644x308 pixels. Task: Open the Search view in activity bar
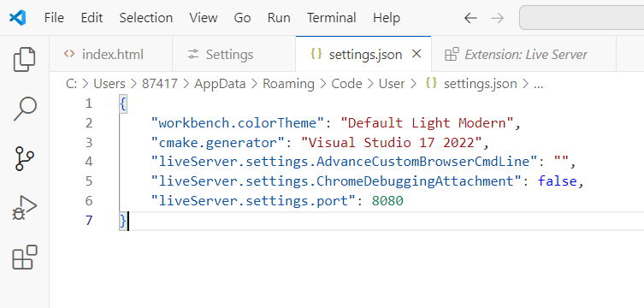pos(25,109)
